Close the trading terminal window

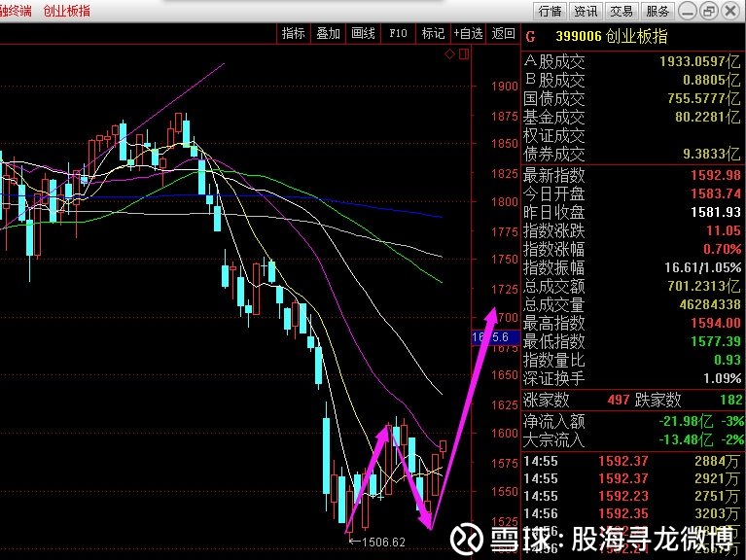coord(730,11)
